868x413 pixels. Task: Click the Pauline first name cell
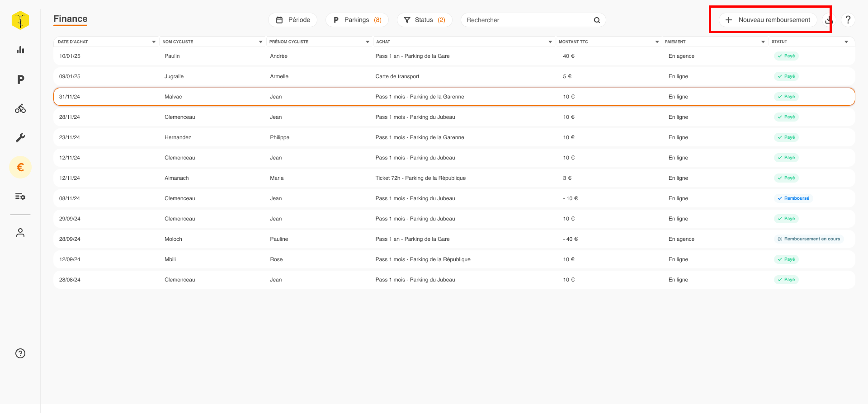[x=279, y=239]
